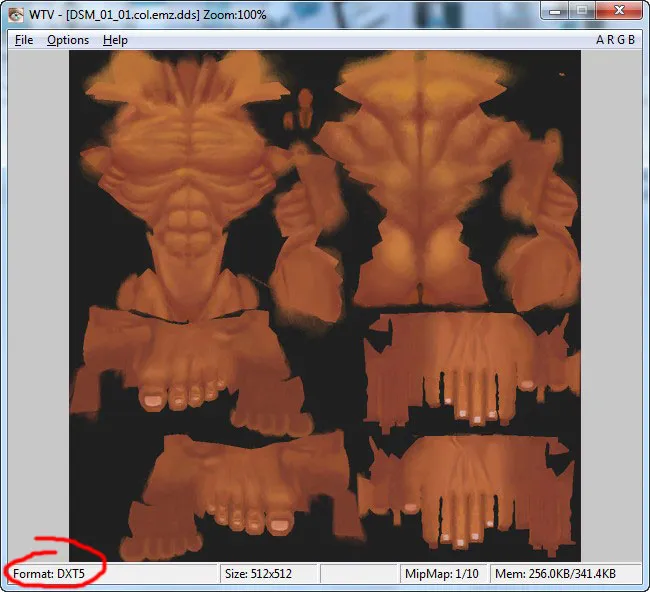Click the Size: 512x512 status field
This screenshot has height=592, width=650.
pyautogui.click(x=258, y=574)
